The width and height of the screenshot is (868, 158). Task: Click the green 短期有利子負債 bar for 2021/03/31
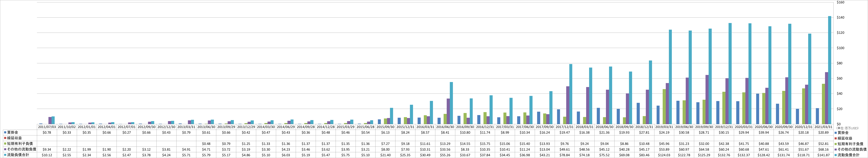click(823, 104)
